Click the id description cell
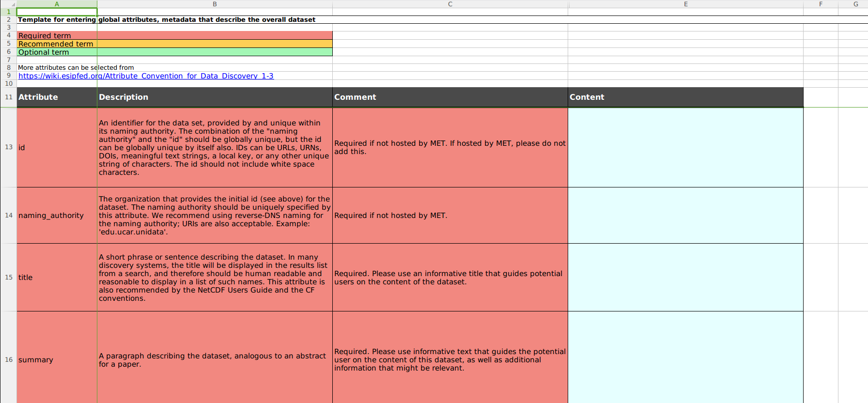Viewport: 868px width, 403px height. pyautogui.click(x=215, y=147)
